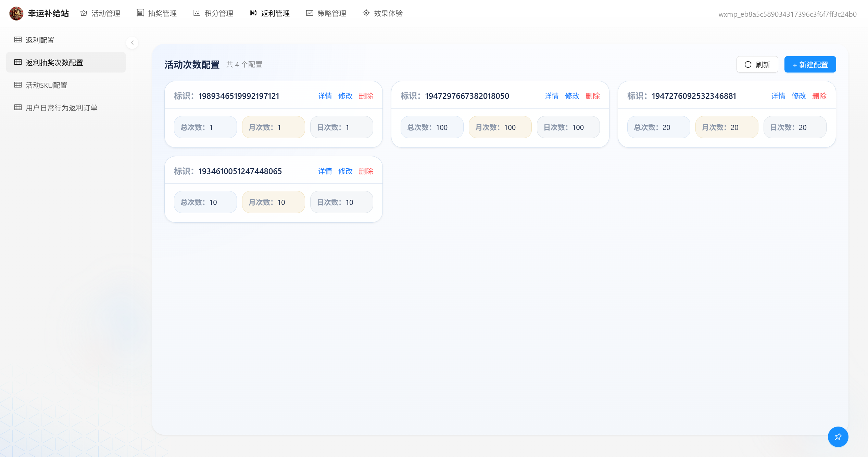The height and width of the screenshot is (457, 868).
Task: Click the account ID in the top right
Action: point(787,14)
